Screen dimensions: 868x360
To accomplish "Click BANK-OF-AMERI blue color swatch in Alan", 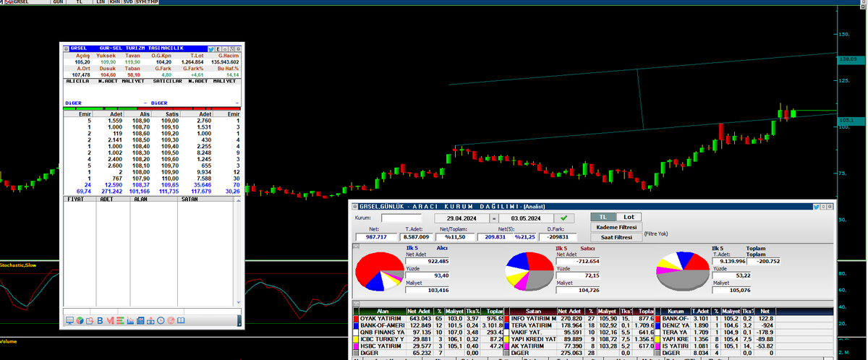I will (356, 325).
